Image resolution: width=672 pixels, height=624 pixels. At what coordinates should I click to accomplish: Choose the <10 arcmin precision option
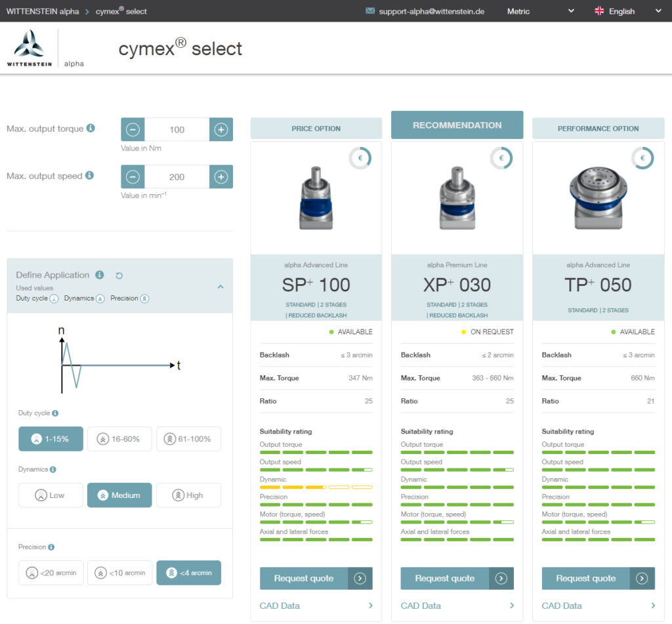coord(119,573)
